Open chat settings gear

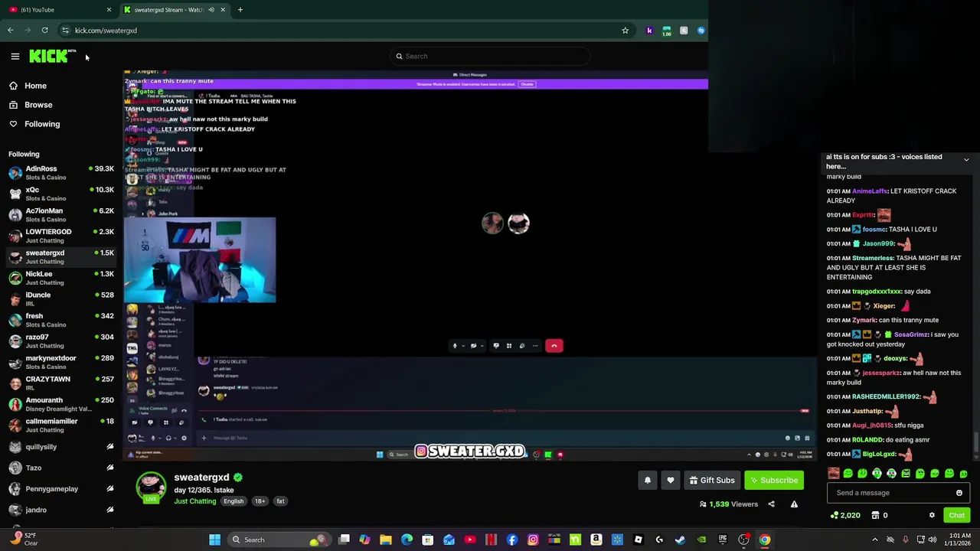(x=932, y=516)
